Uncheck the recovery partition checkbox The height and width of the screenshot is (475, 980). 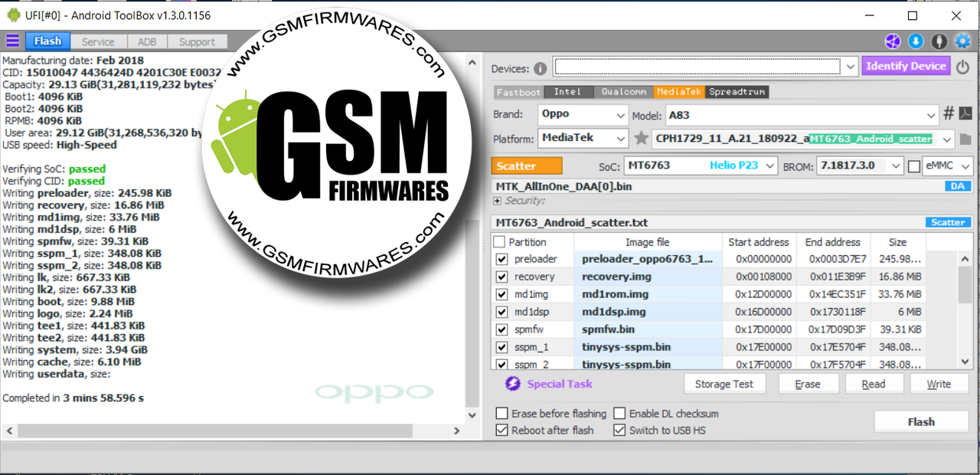[x=501, y=277]
